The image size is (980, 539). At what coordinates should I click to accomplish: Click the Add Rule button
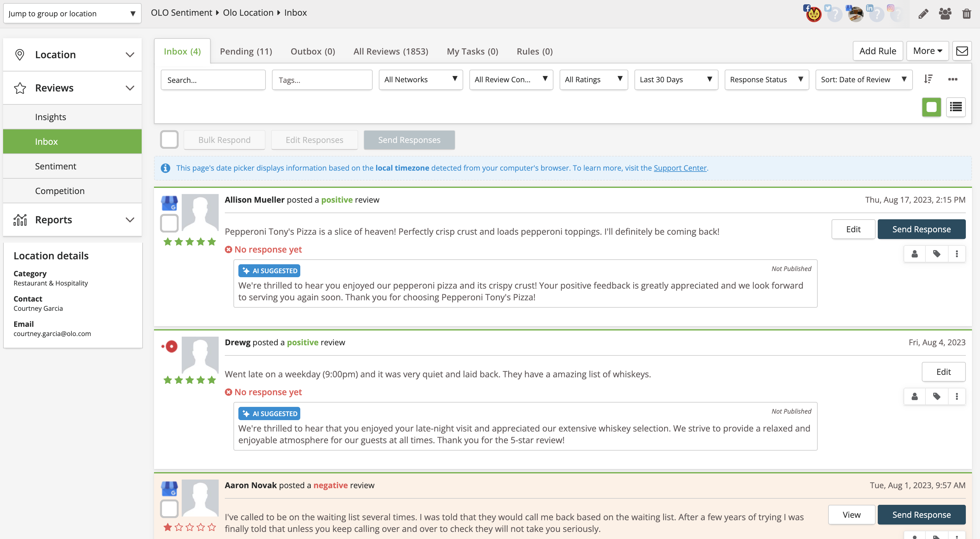tap(878, 51)
